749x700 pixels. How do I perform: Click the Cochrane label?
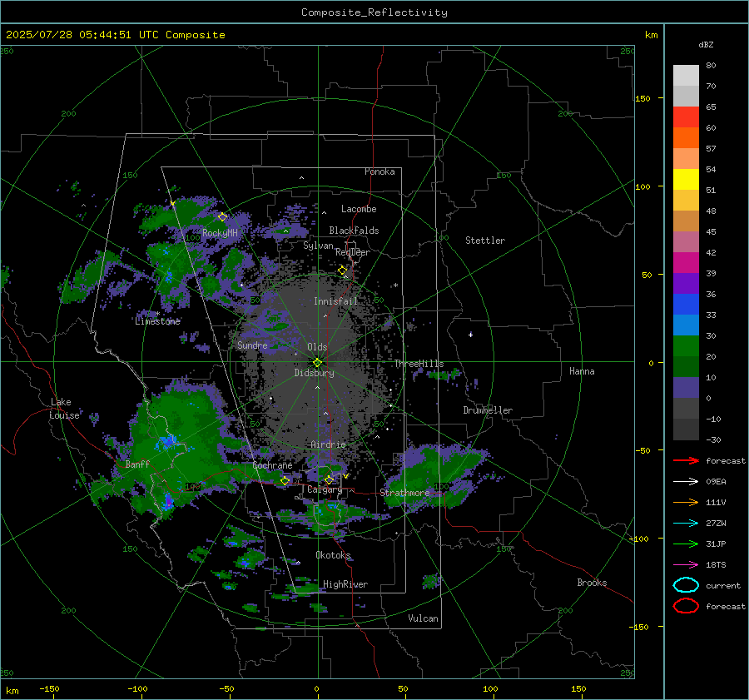pos(272,465)
